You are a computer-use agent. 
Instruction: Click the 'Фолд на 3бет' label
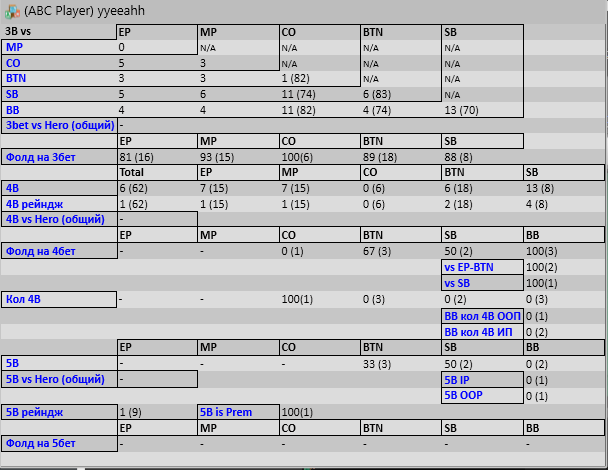click(x=41, y=157)
